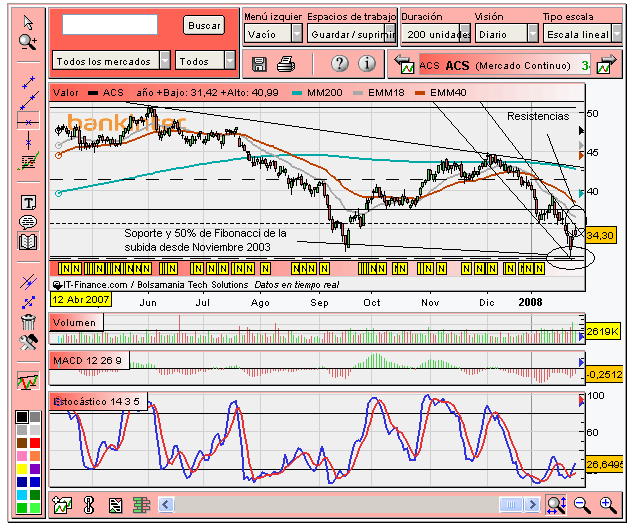Pick the yellow color swatch
This screenshot has height=528, width=632.
pos(22,469)
